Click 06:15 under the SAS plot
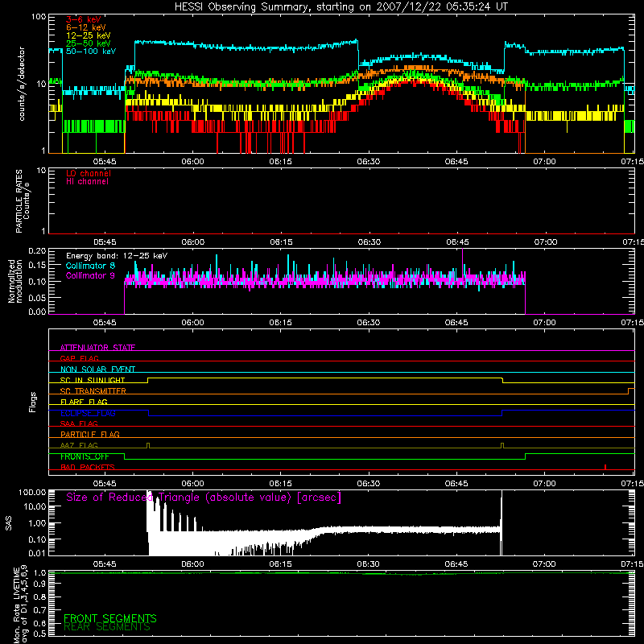Screen dimensions: 644x644 pos(280,564)
